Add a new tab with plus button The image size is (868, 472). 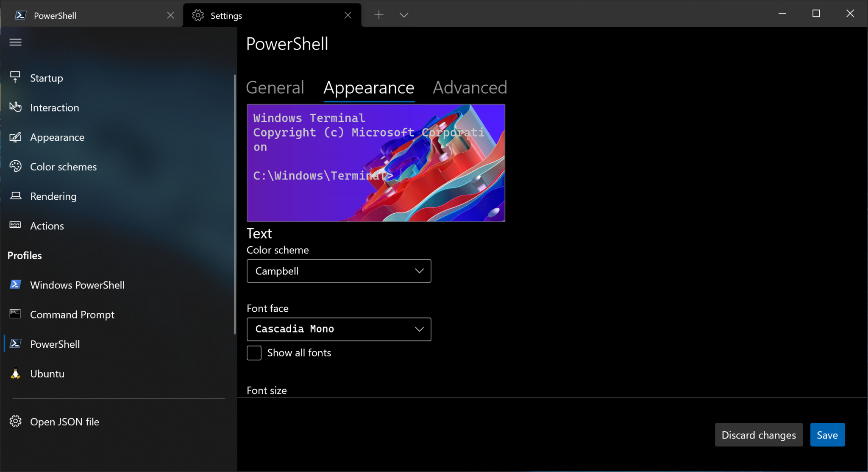tap(378, 15)
